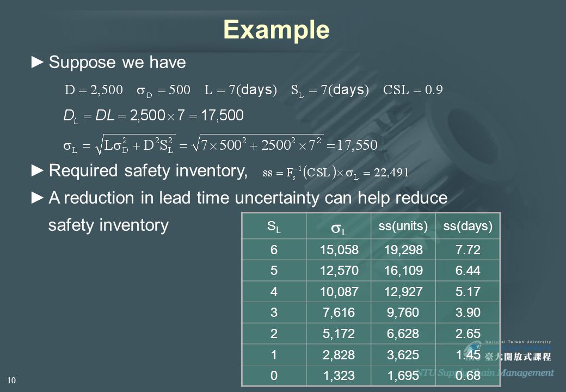
Task: Select table cell with value 1,695
Action: tap(403, 376)
